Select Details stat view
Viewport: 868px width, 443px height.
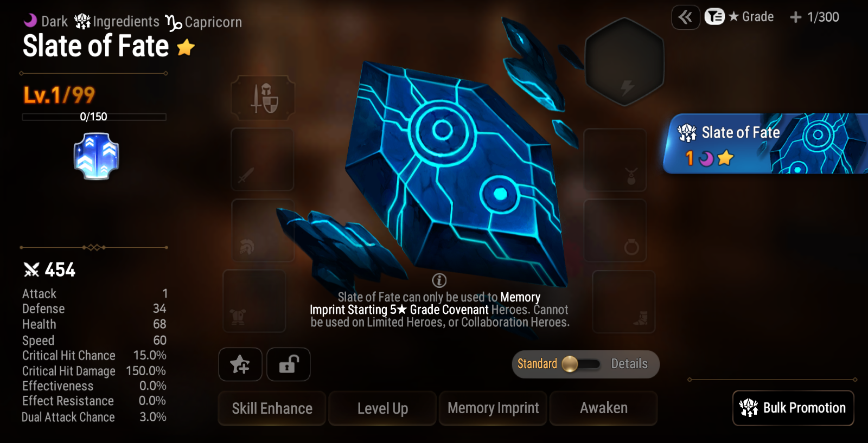coord(629,364)
